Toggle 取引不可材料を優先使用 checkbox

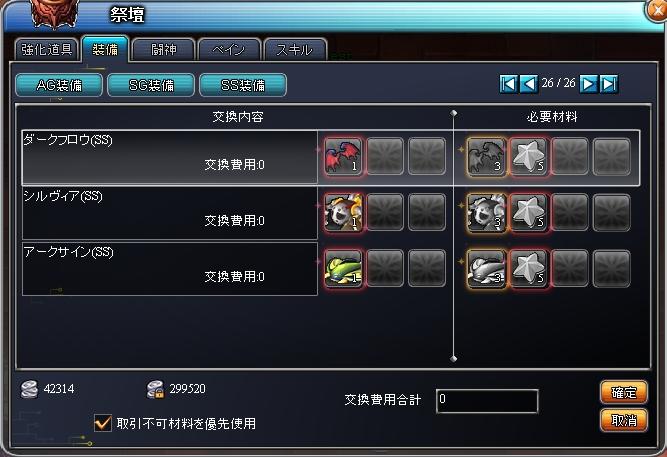(x=103, y=423)
